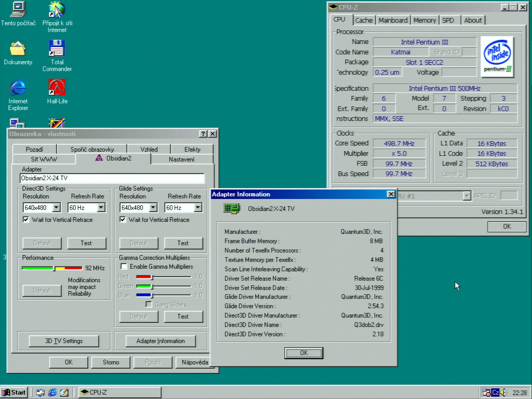Click Show Desktop quick launch icon
532x399 pixels.
click(64, 392)
